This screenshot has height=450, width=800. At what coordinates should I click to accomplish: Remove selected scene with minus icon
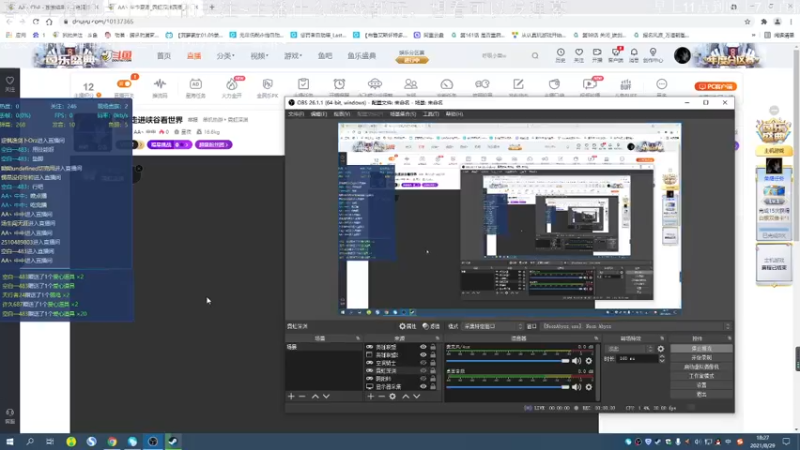pos(302,396)
